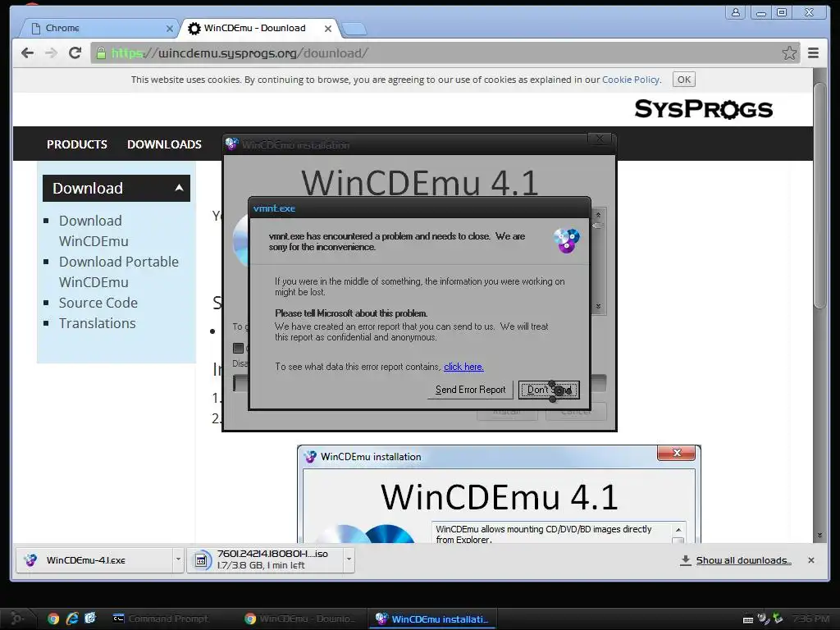Close the WinCDEmu - Download tab

(328, 29)
